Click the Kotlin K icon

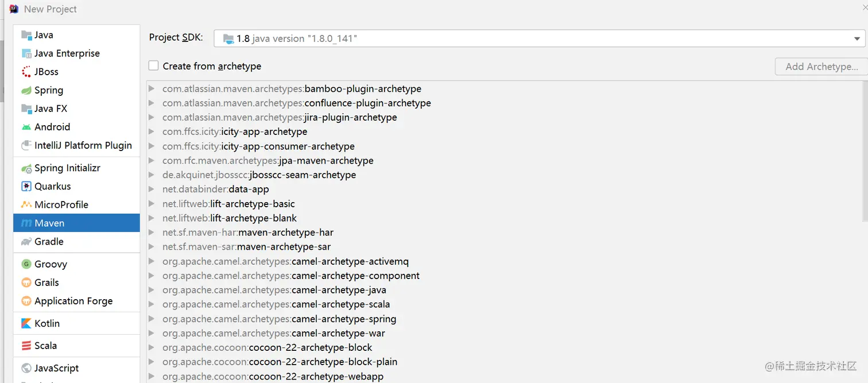tap(26, 323)
